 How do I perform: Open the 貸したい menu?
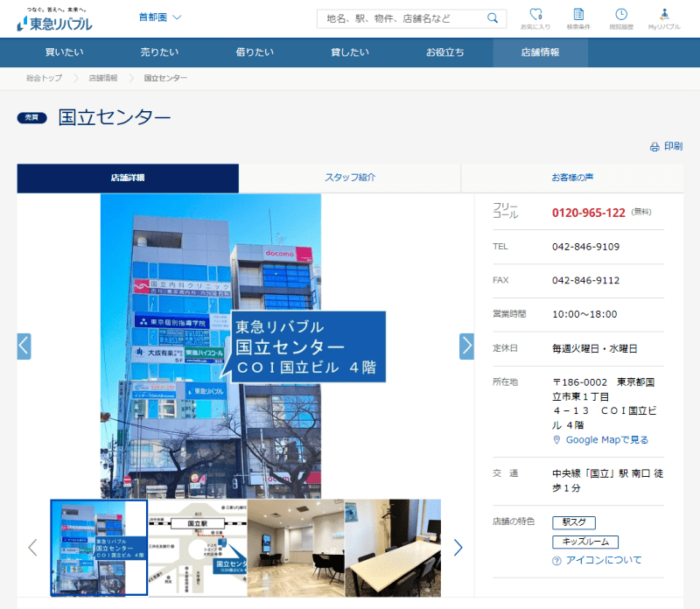pyautogui.click(x=350, y=52)
